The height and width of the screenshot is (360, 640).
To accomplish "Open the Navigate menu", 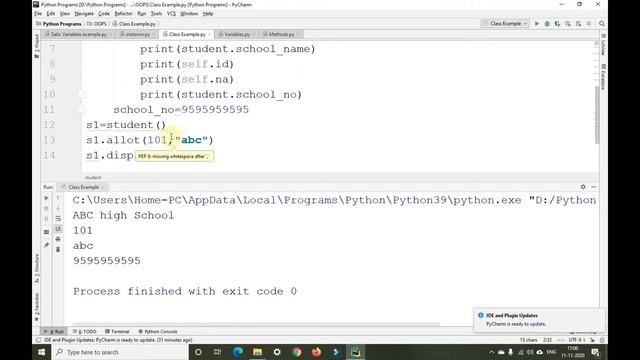I will [84, 13].
